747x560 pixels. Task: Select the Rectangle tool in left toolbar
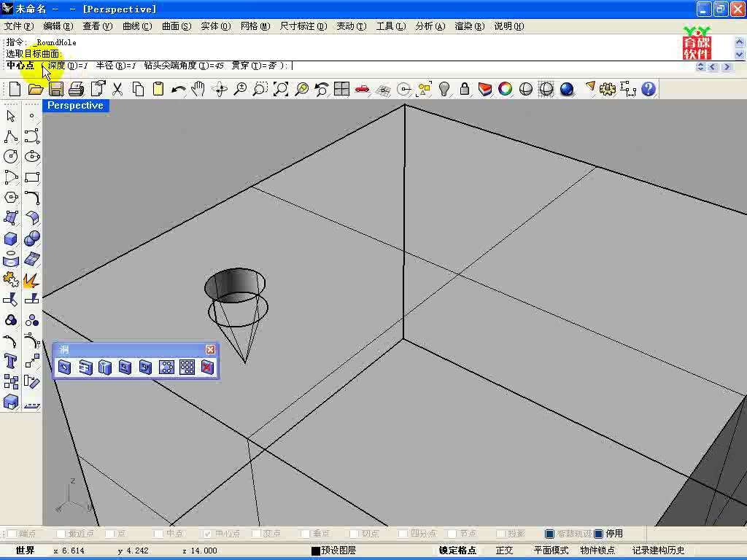pyautogui.click(x=32, y=177)
